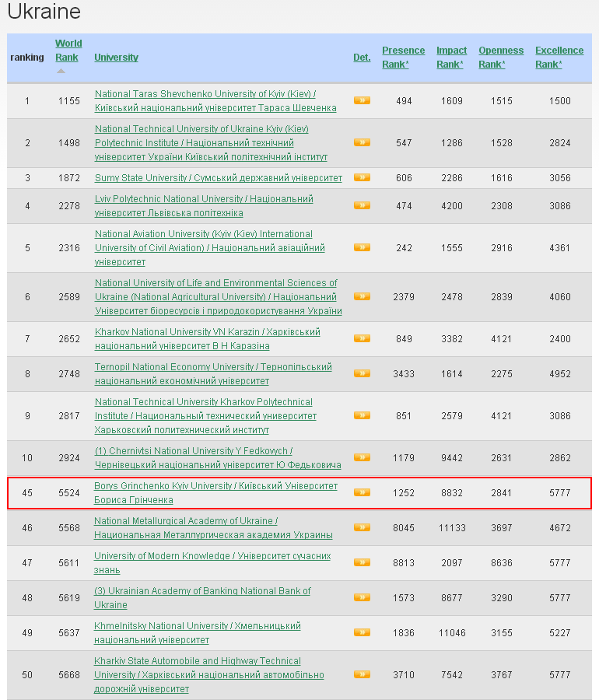
Task: Open details icon for Kharkov Polytechnical Institute
Action: (x=362, y=415)
